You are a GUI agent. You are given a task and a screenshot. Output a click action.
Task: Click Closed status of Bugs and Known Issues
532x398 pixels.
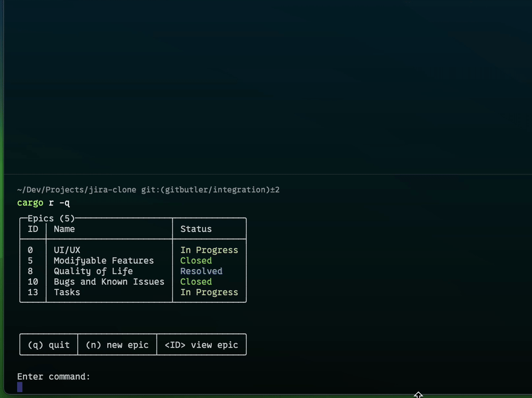[196, 281]
